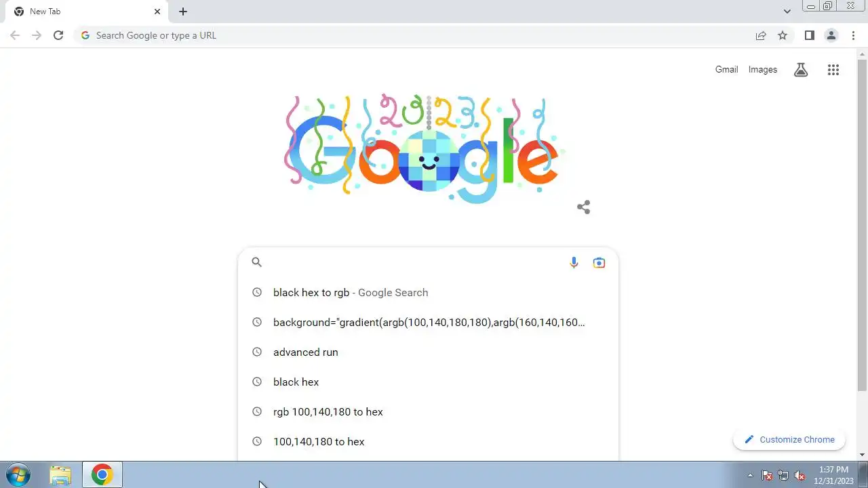Click the magnifier icon in the search box
The width and height of the screenshot is (868, 488).
tap(256, 262)
